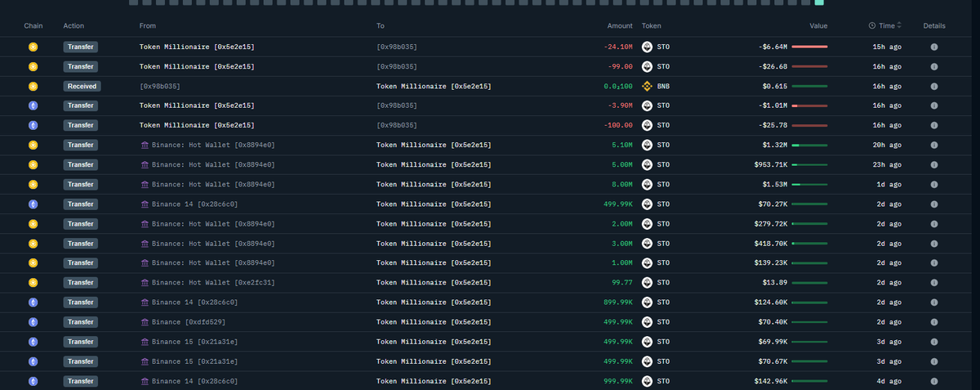Click the Details column header
Viewport: 980px width, 390px height.
934,26
